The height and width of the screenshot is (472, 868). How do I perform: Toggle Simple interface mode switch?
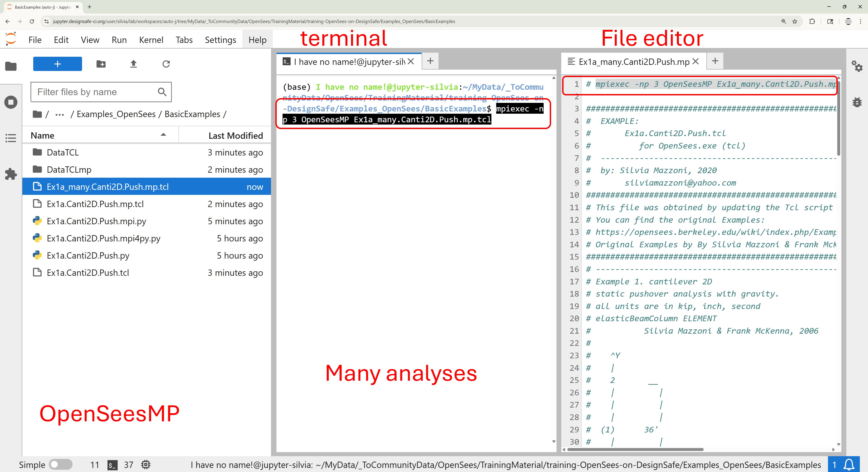(x=61, y=465)
